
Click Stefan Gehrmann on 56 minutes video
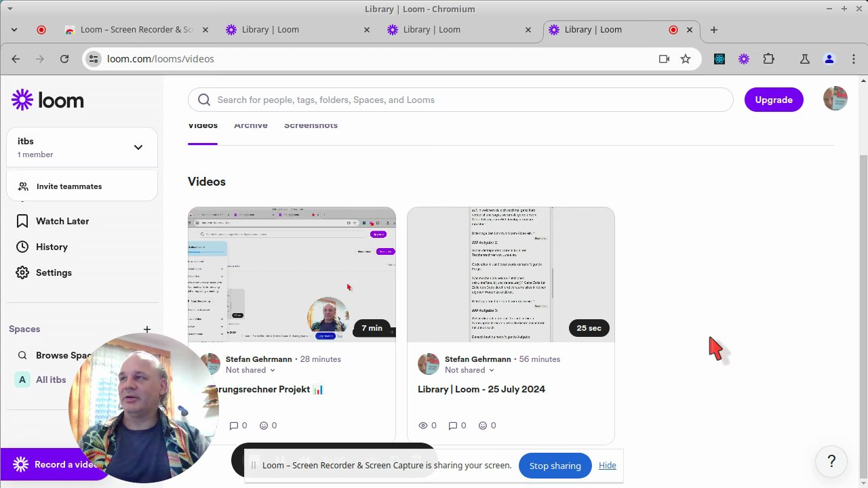click(x=477, y=359)
